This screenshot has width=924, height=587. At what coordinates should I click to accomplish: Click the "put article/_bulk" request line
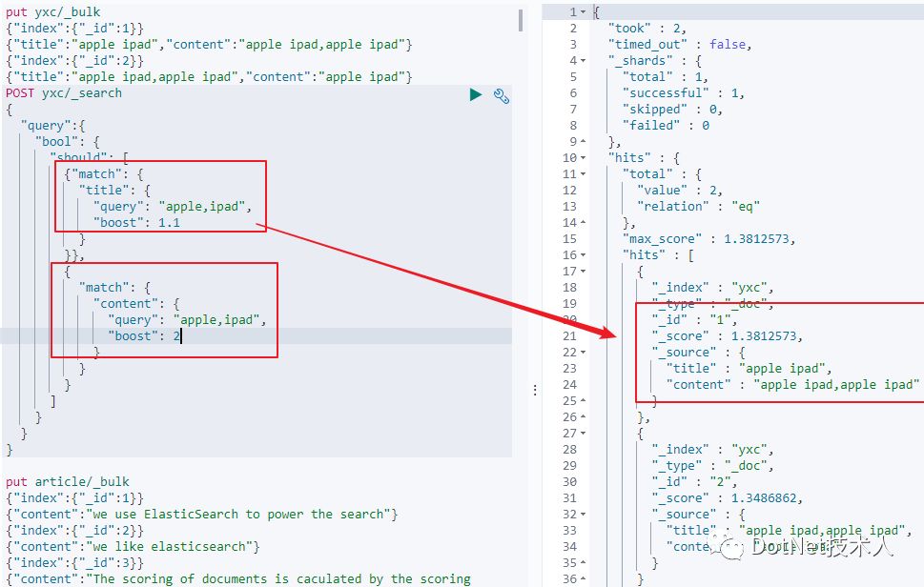click(67, 481)
